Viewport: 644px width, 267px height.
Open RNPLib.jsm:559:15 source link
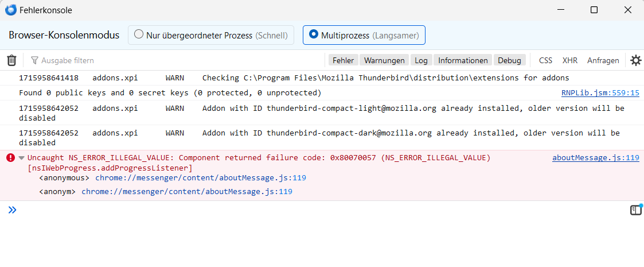point(600,93)
